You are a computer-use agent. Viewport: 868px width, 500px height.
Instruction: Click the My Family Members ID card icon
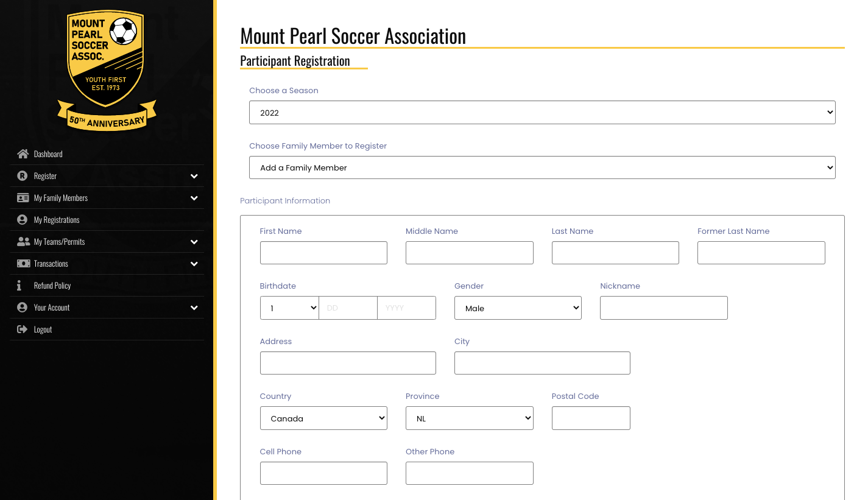point(23,198)
